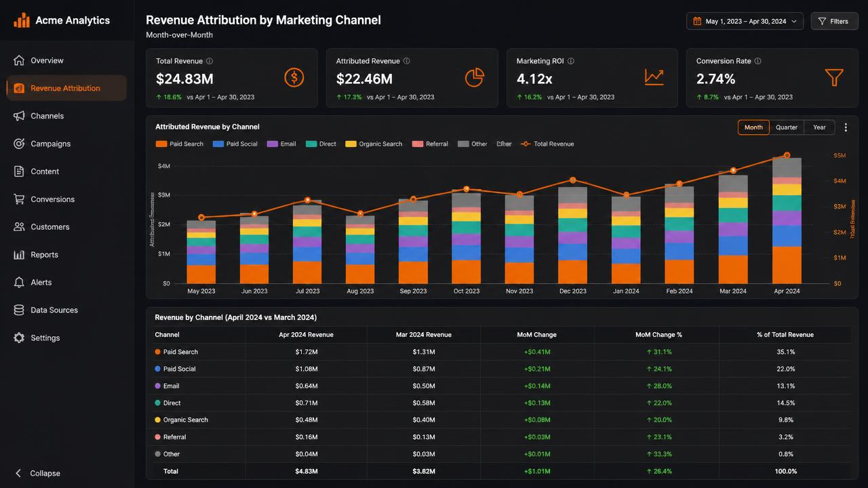Image resolution: width=868 pixels, height=488 pixels.
Task: Click the $1.72M Paid Search April value
Action: click(306, 352)
